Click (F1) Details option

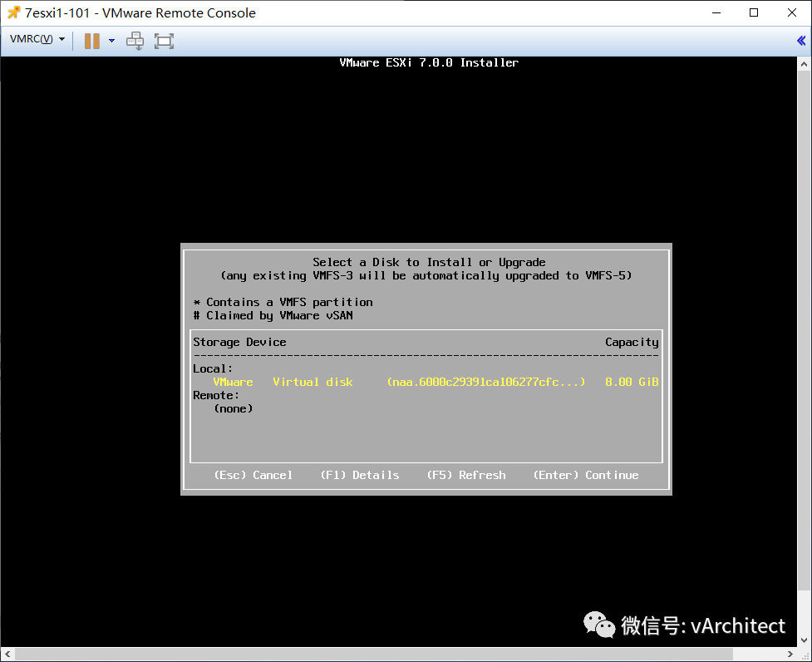[x=360, y=475]
